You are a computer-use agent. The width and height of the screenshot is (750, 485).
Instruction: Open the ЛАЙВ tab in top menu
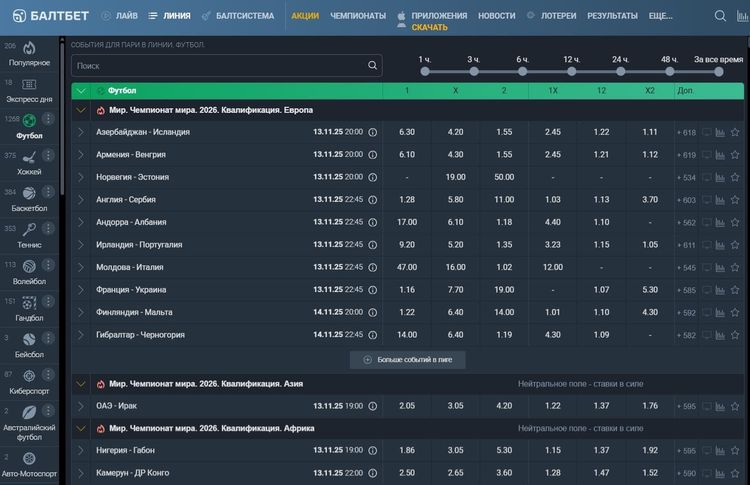[x=119, y=16]
